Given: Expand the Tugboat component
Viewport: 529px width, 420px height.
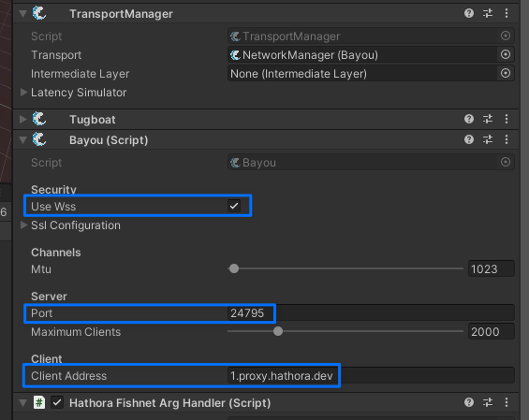Looking at the screenshot, I should [x=23, y=119].
